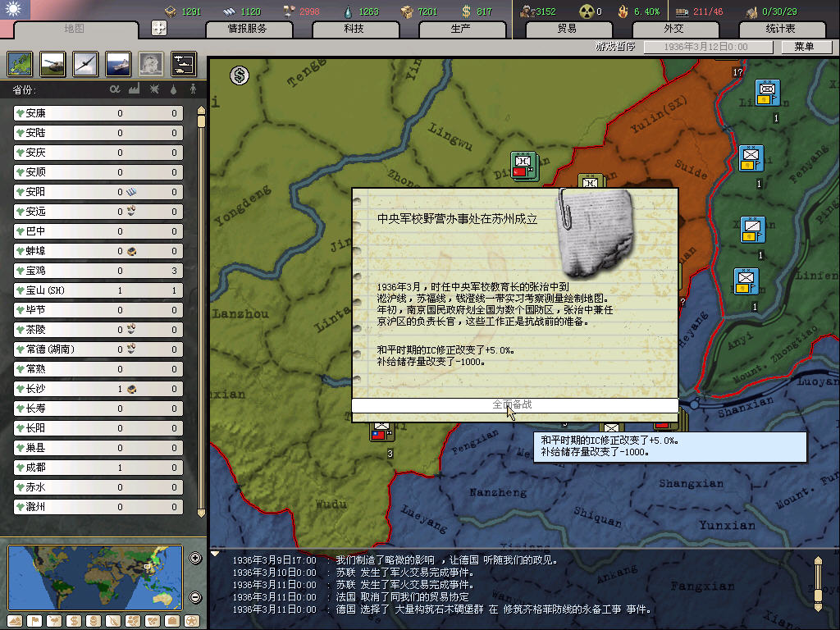Select province 蚌埠 in list
840x630 pixels.
pyautogui.click(x=98, y=251)
